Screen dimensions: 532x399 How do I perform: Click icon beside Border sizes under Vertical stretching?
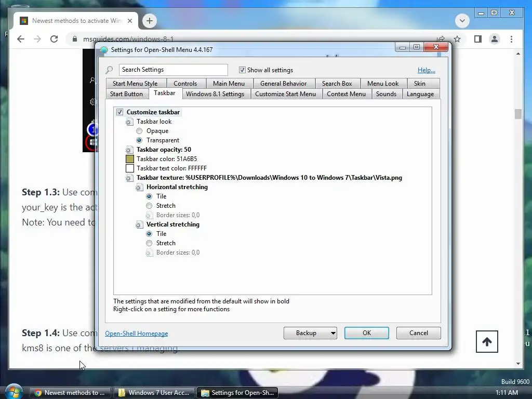coord(149,253)
